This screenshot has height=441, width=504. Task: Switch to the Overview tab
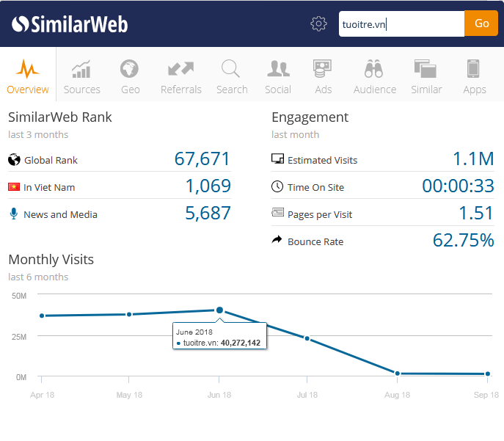tap(28, 76)
